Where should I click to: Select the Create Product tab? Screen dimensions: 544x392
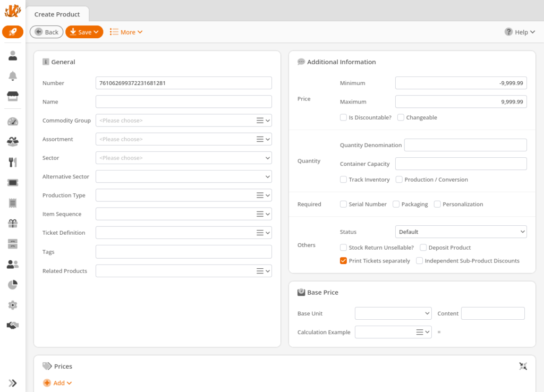click(x=57, y=14)
